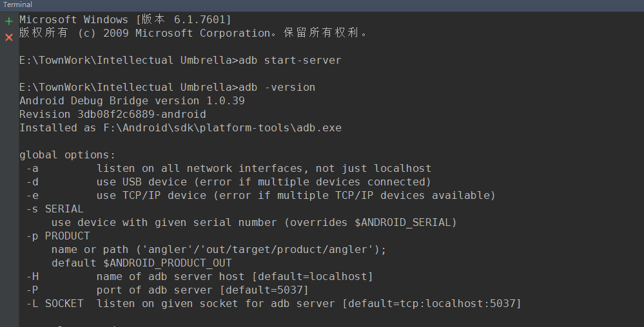644x327 pixels.
Task: Click the '-L SOCKET' option line
Action: click(x=273, y=303)
